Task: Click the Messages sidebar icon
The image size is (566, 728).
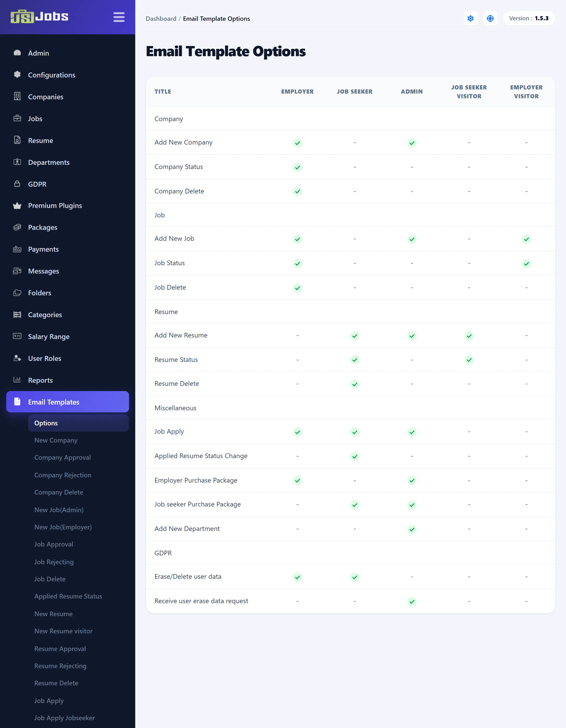Action: [17, 271]
